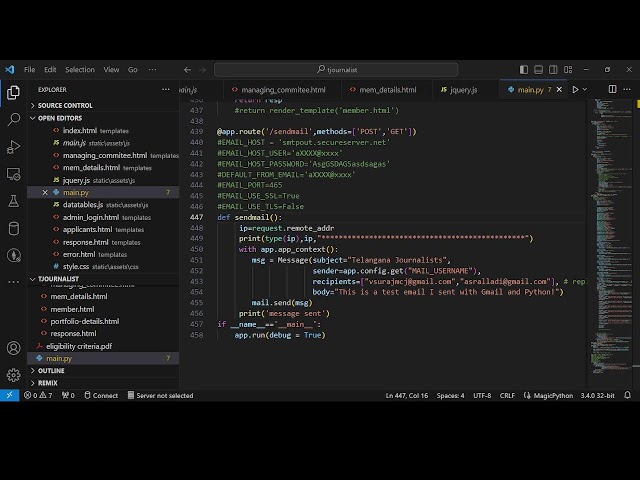Show errors and warnings count in status bar
640x480 pixels.
tap(38, 395)
